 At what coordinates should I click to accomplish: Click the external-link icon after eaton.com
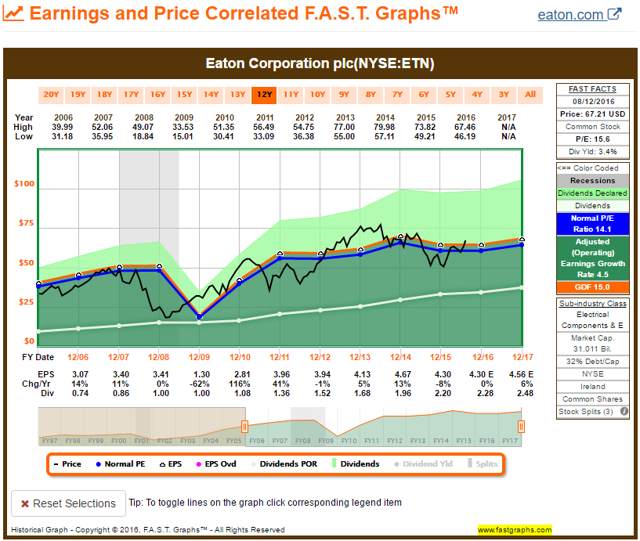614,14
